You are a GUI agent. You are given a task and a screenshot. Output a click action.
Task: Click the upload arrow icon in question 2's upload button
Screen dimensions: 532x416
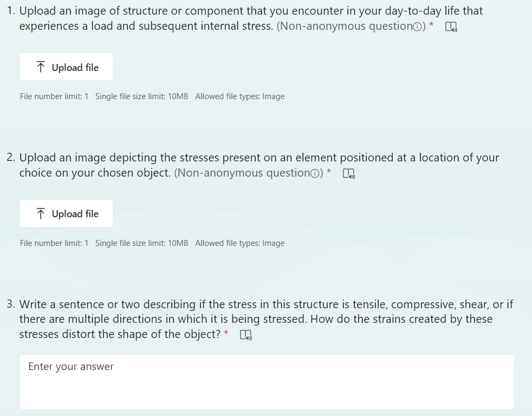pyautogui.click(x=40, y=213)
